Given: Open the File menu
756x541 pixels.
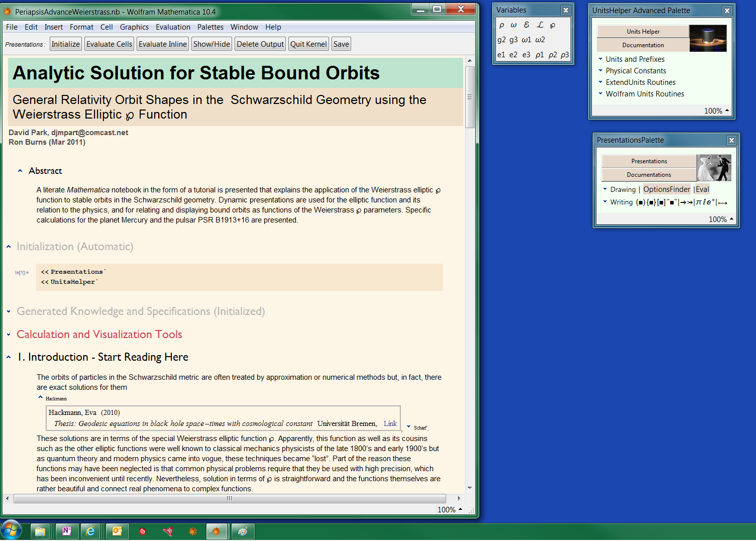Looking at the screenshot, I should point(12,27).
